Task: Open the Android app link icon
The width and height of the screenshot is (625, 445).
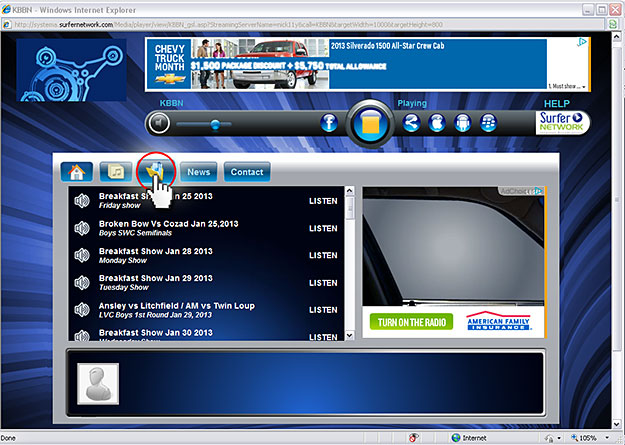Action: (x=462, y=123)
